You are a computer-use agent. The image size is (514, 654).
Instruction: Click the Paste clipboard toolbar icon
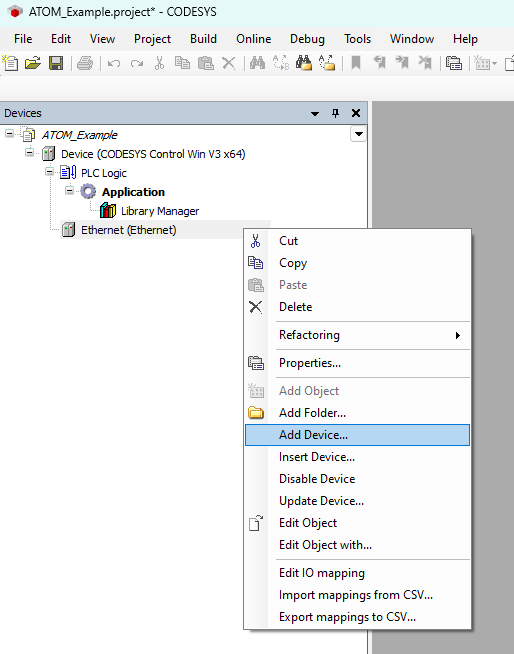pyautogui.click(x=206, y=63)
